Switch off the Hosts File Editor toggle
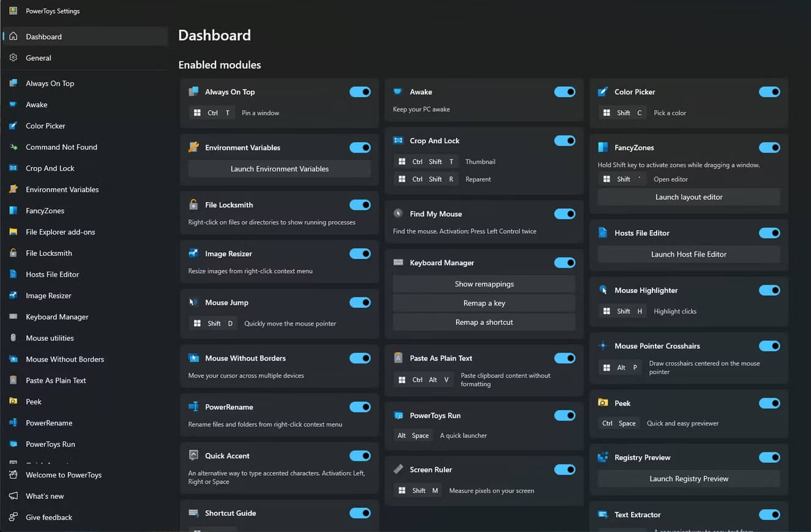Viewport: 811px width, 532px height. click(769, 233)
